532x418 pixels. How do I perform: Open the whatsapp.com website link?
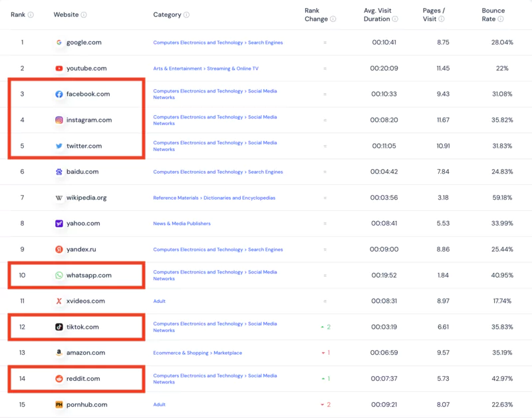pos(89,275)
